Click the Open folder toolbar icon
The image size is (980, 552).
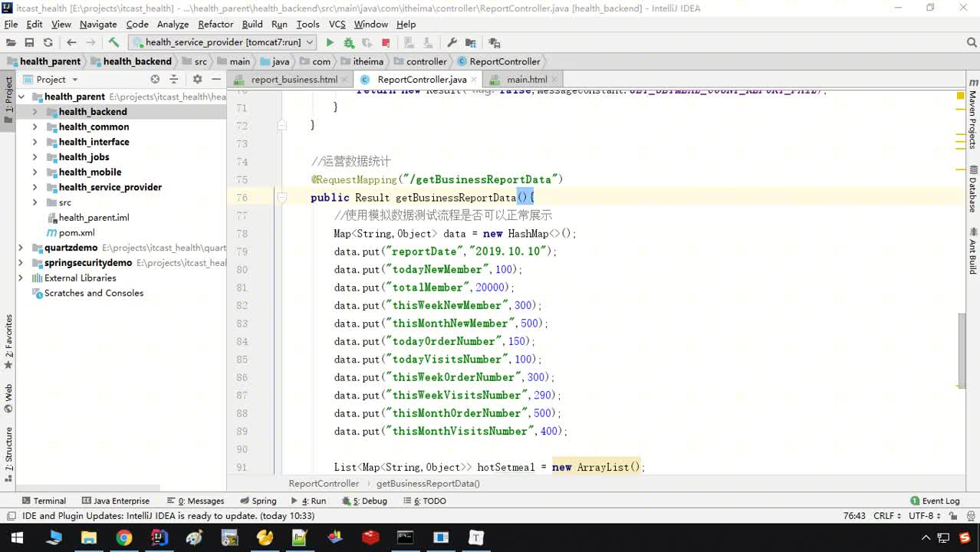coord(11,43)
